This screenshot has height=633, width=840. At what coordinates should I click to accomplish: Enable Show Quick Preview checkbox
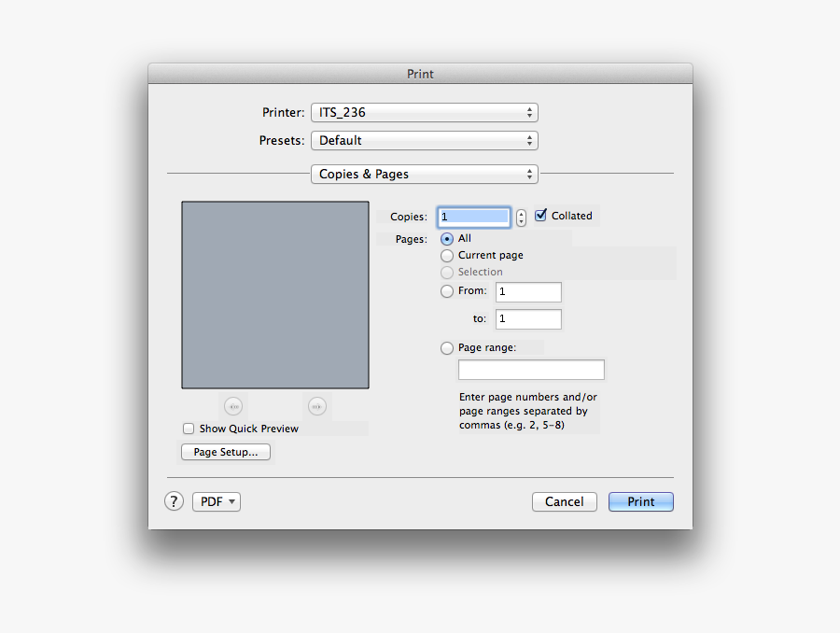(x=189, y=429)
